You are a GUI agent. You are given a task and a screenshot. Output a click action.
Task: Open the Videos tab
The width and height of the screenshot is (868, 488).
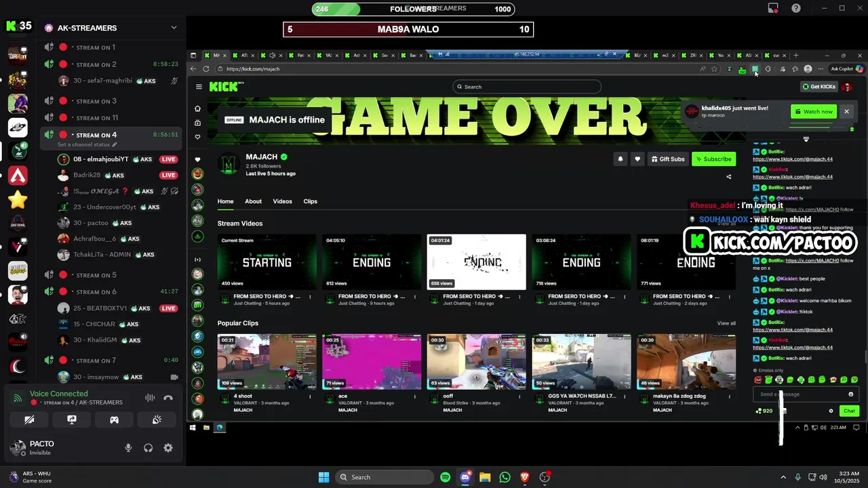[x=282, y=201]
